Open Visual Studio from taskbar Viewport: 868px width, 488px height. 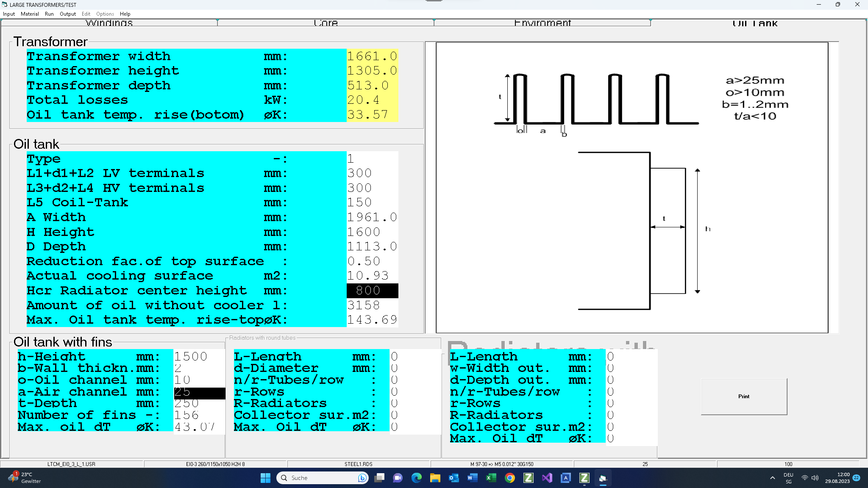click(547, 478)
